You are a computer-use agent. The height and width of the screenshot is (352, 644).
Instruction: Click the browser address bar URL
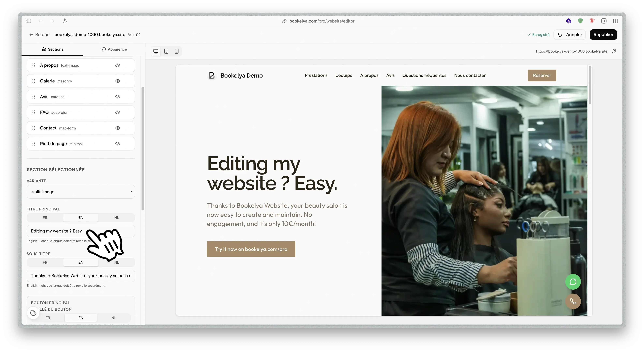[x=322, y=21]
